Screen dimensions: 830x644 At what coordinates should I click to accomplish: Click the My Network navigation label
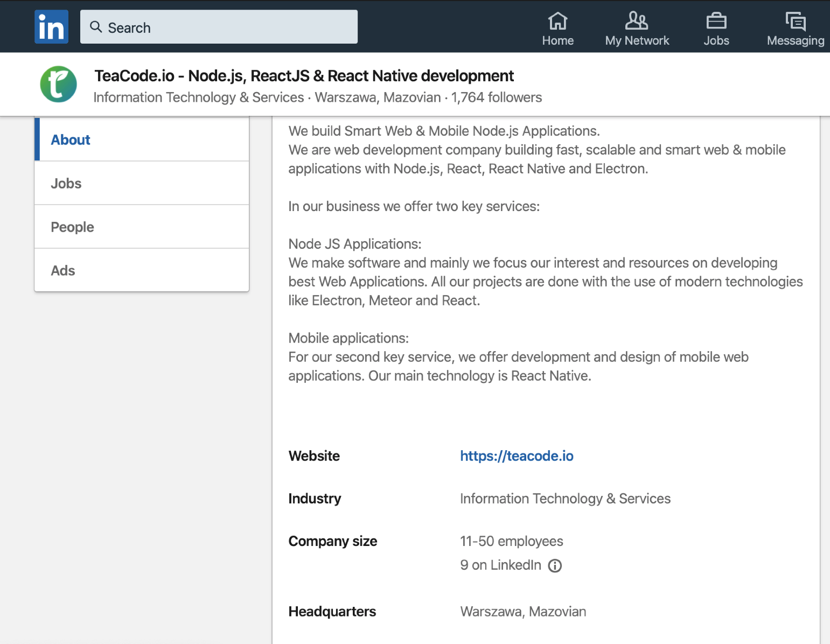[x=637, y=41]
